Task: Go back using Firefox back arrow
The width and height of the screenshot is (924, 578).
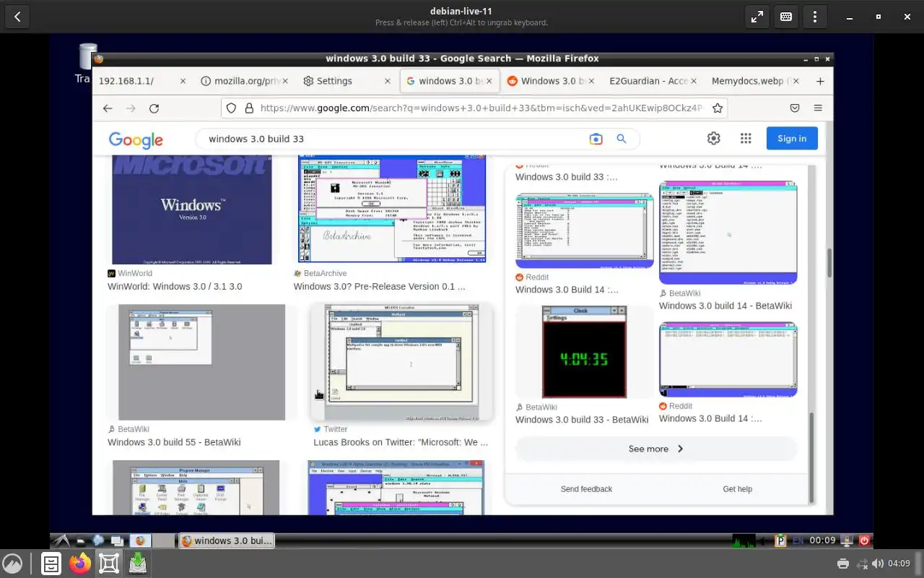Action: click(x=108, y=108)
